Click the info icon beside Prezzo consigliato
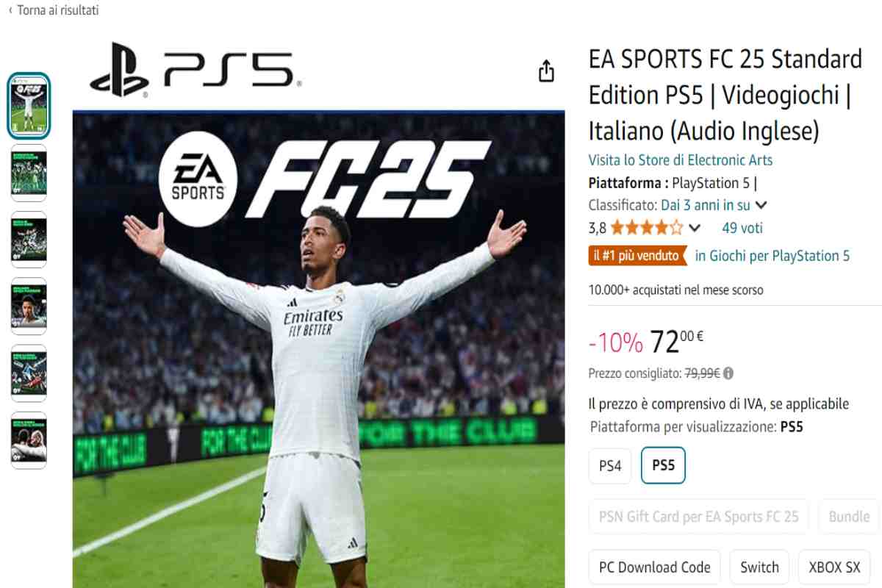The height and width of the screenshot is (588, 882). click(728, 373)
